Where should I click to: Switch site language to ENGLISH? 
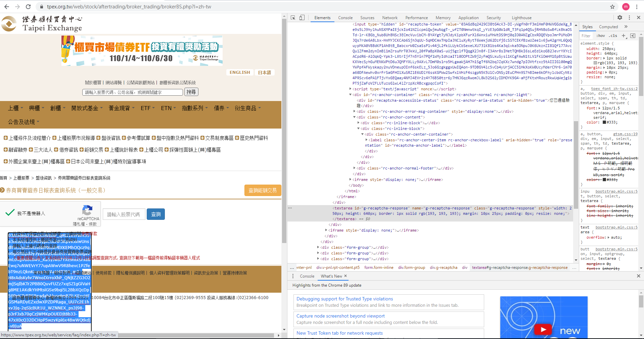[x=240, y=72]
